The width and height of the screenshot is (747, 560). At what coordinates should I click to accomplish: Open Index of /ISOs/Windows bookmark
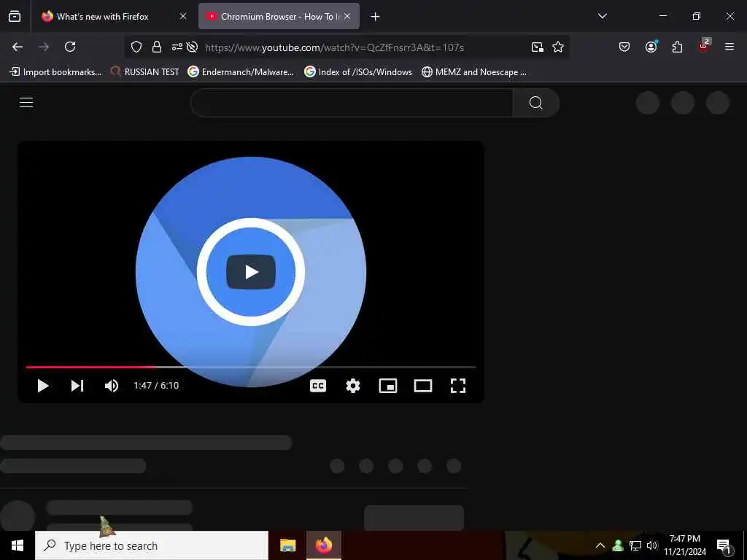[x=357, y=72]
